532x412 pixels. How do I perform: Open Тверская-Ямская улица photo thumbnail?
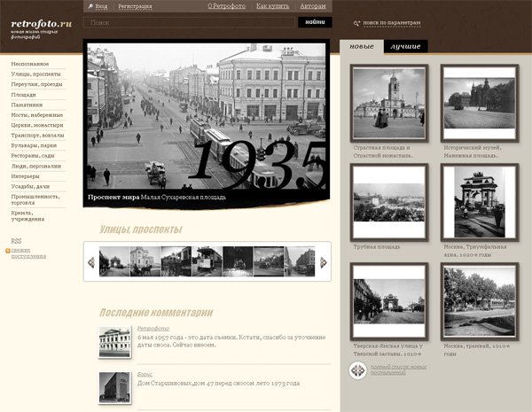click(389, 301)
